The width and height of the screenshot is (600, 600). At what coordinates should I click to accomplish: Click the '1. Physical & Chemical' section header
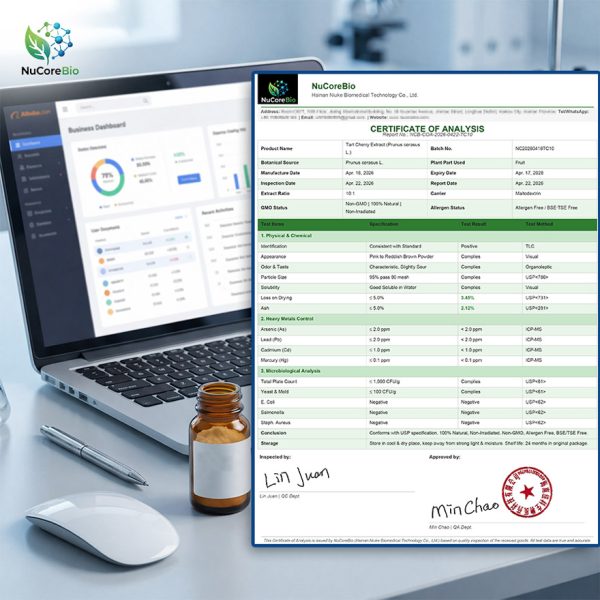coord(286,236)
